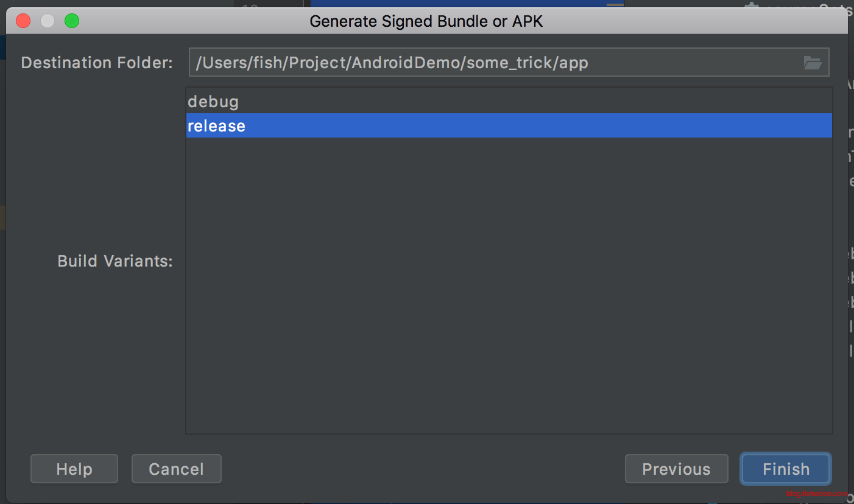Click the browse folder icon
Screen dimensions: 854x504
coord(813,63)
